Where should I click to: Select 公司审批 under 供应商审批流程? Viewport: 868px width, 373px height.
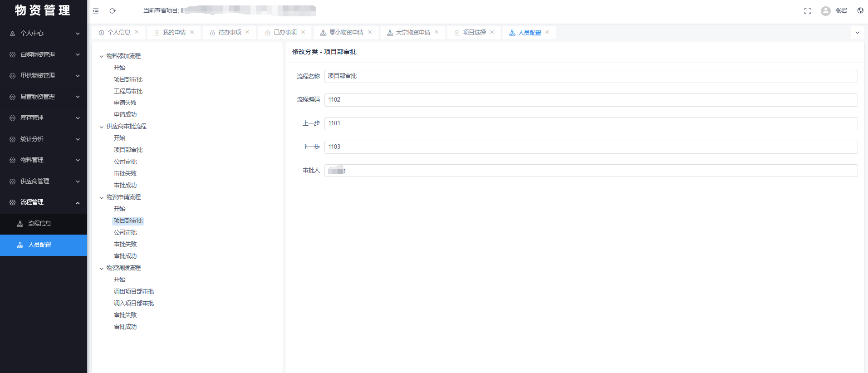[125, 162]
